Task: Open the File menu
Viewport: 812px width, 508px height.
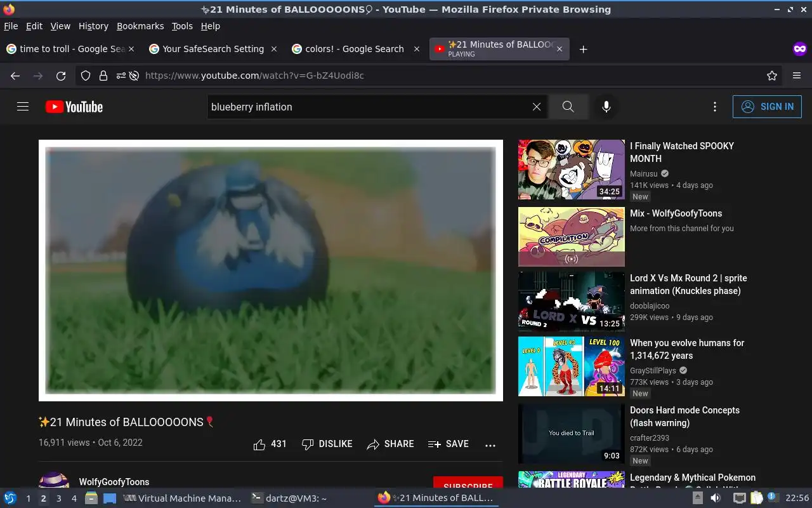Action: pos(11,26)
